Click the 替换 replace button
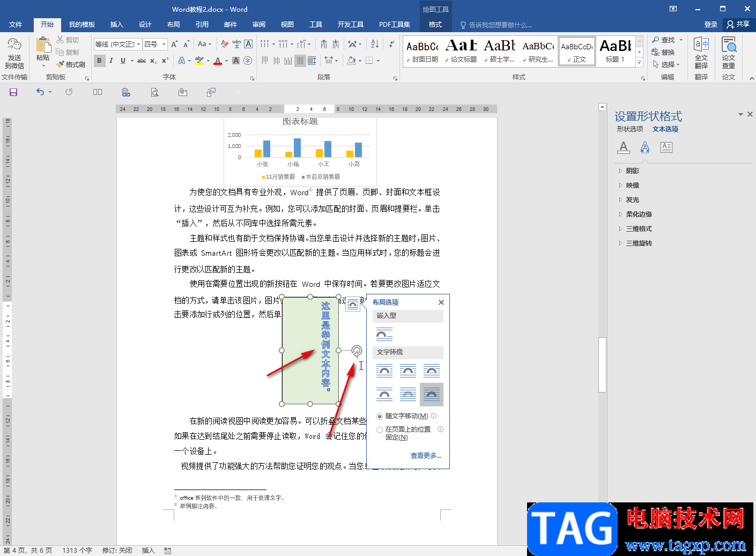 [664, 53]
